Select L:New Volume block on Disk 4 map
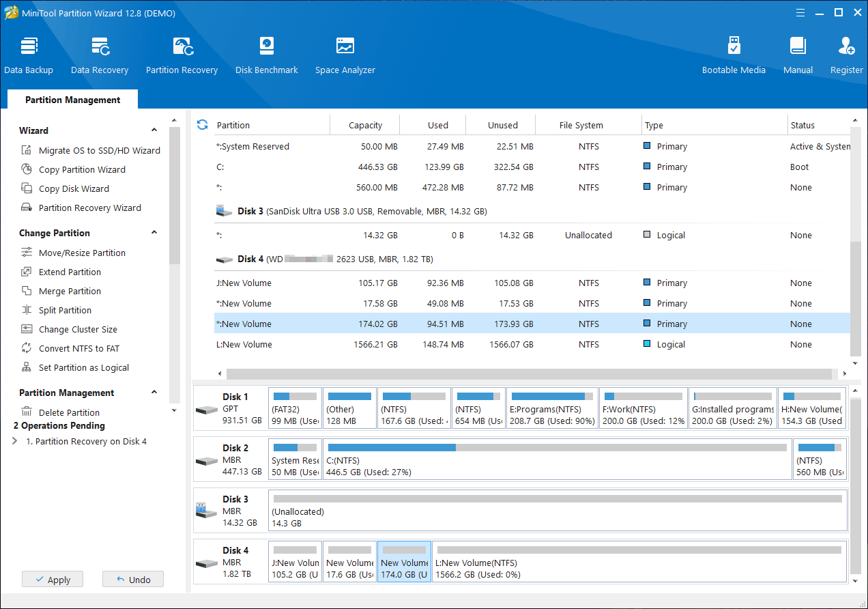Viewport: 868px width, 609px height. point(639,562)
